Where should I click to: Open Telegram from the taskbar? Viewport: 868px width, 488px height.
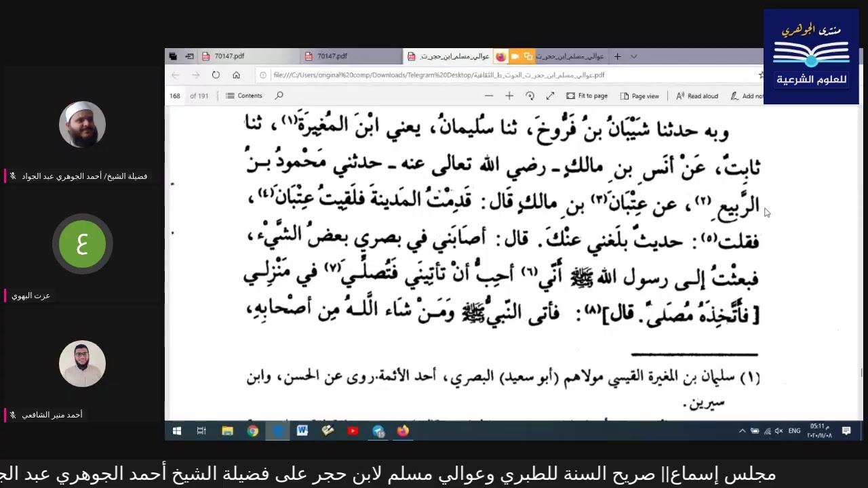click(x=378, y=430)
